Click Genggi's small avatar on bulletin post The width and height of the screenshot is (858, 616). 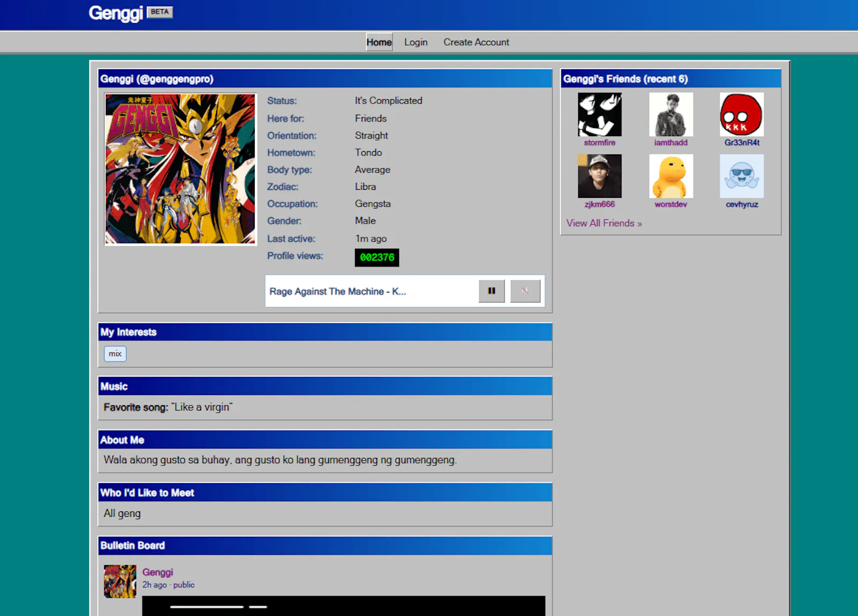(x=120, y=581)
